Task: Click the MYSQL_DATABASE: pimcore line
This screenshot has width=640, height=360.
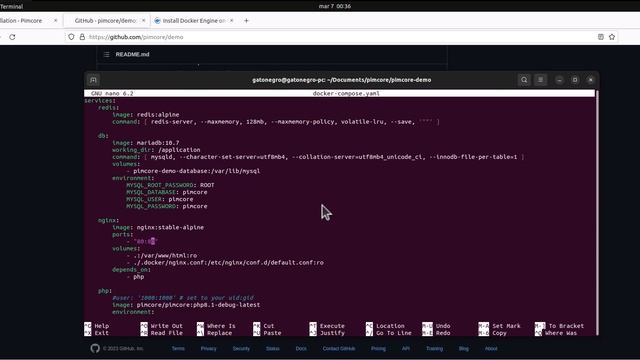Action: point(167,192)
